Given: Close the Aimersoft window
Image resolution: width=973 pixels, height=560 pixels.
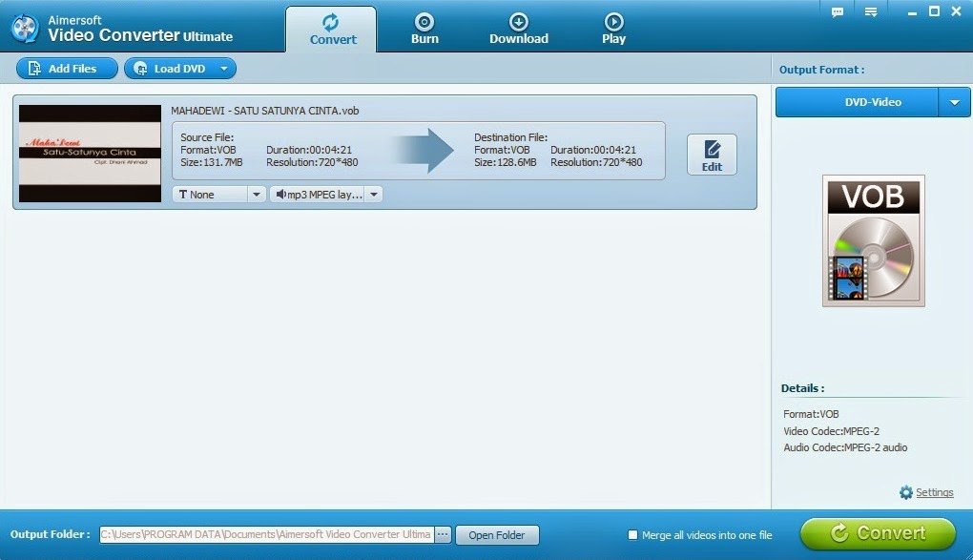Looking at the screenshot, I should (956, 11).
